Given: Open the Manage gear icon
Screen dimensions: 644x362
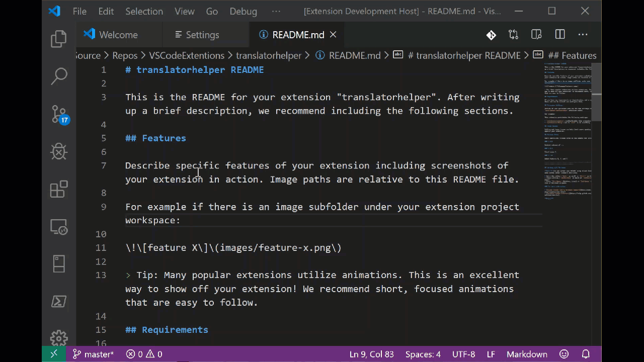Looking at the screenshot, I should pyautogui.click(x=59, y=337).
